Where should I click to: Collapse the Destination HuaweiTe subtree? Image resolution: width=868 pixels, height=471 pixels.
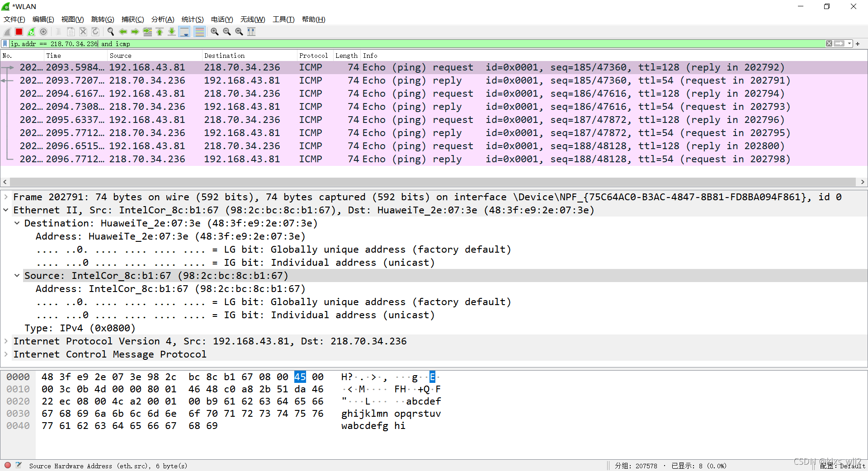[x=17, y=223]
